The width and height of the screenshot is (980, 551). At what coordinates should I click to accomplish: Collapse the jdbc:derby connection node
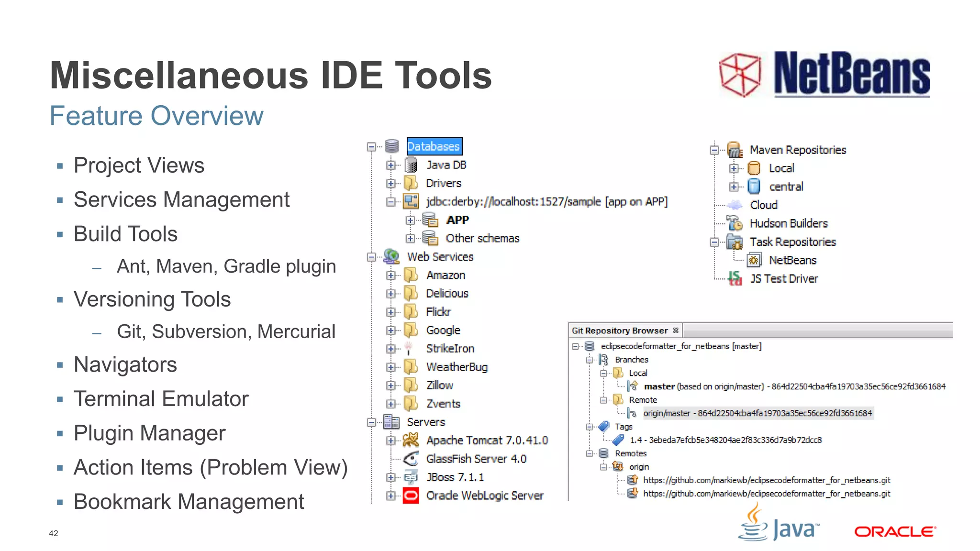(391, 202)
